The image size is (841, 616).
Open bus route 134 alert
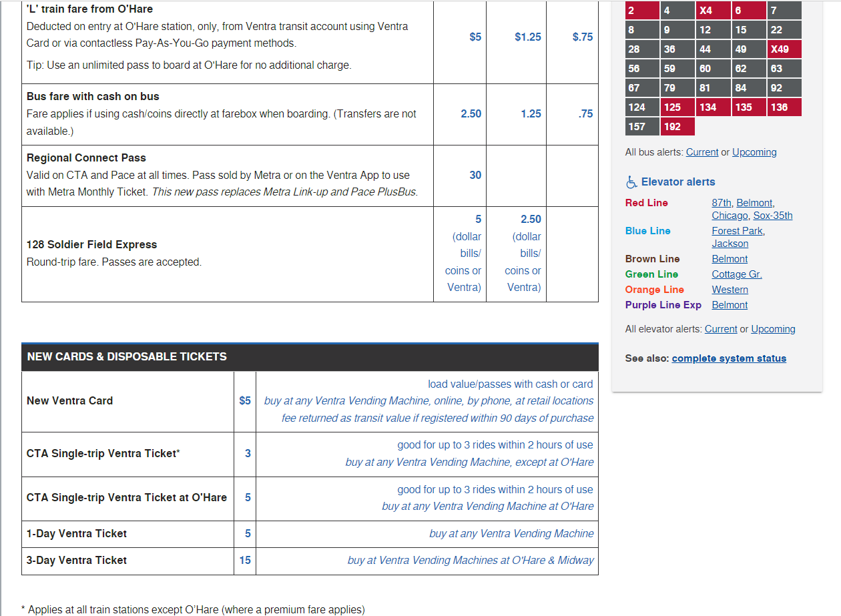pyautogui.click(x=713, y=107)
